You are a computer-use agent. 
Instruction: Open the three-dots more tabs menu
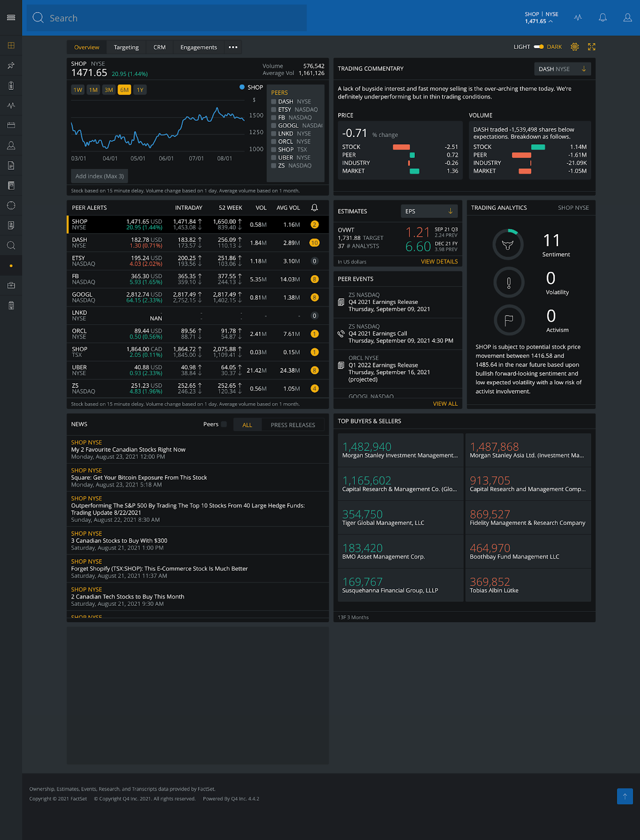[x=233, y=47]
